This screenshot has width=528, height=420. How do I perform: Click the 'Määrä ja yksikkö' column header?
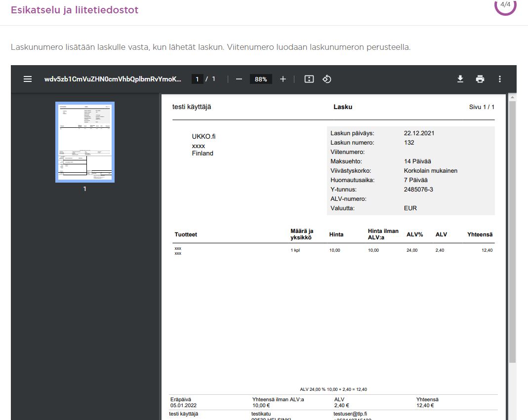pos(302,234)
